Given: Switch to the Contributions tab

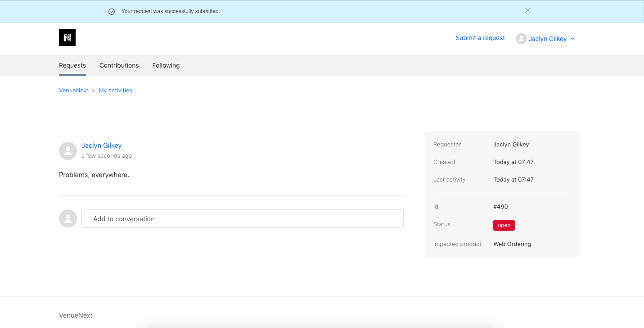Looking at the screenshot, I should coord(119,65).
